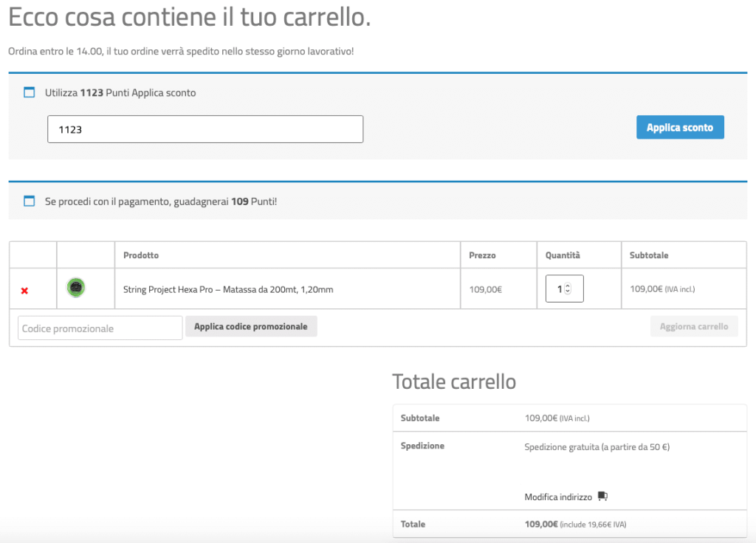Click the window icon beside Utilizza 1123 Punti
The width and height of the screenshot is (756, 543).
click(x=30, y=92)
